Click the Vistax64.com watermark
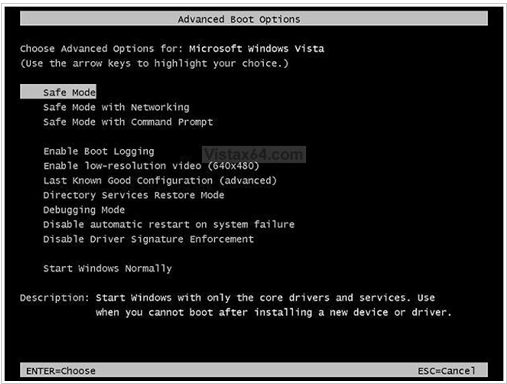The height and width of the screenshot is (384, 507). pos(254,154)
